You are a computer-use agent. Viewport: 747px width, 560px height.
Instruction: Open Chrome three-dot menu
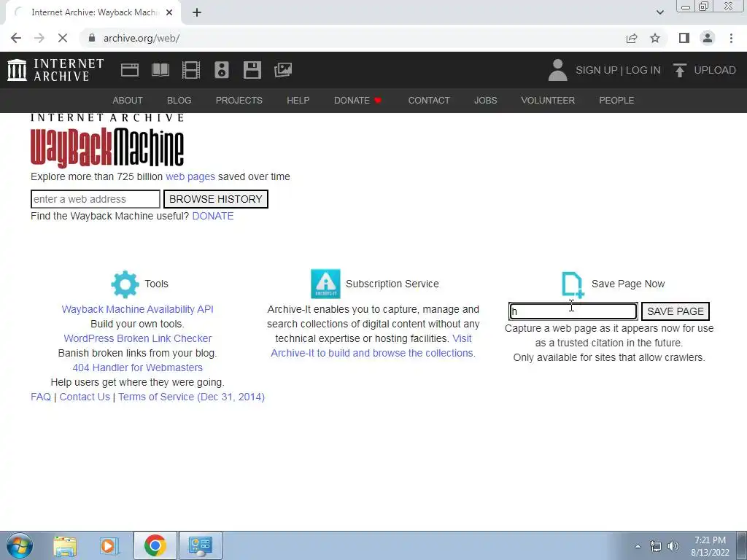tap(731, 38)
